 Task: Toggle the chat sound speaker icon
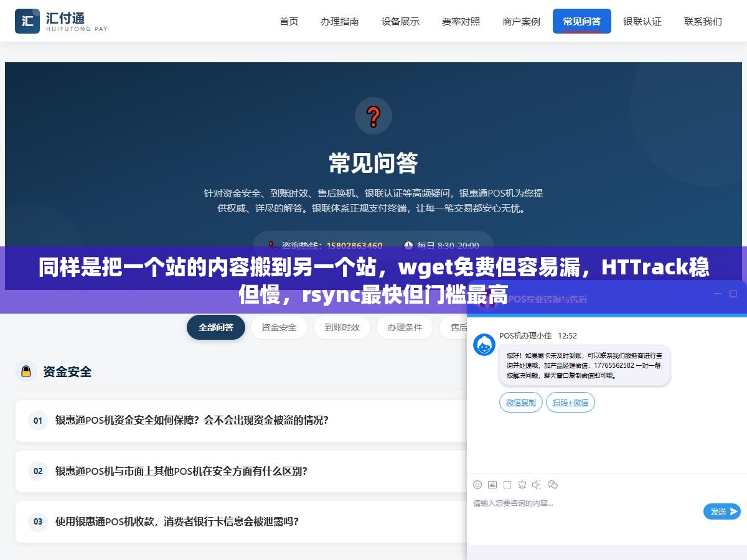(x=537, y=485)
